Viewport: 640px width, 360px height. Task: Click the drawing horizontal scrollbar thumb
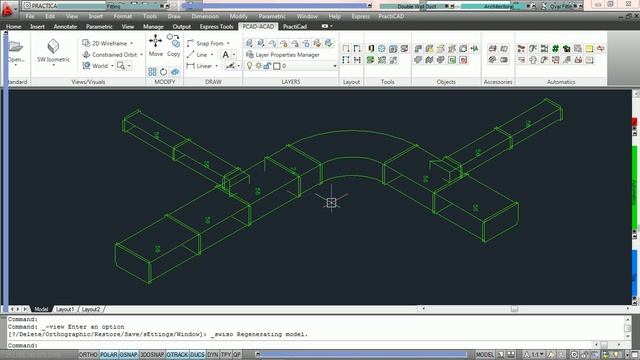514,309
